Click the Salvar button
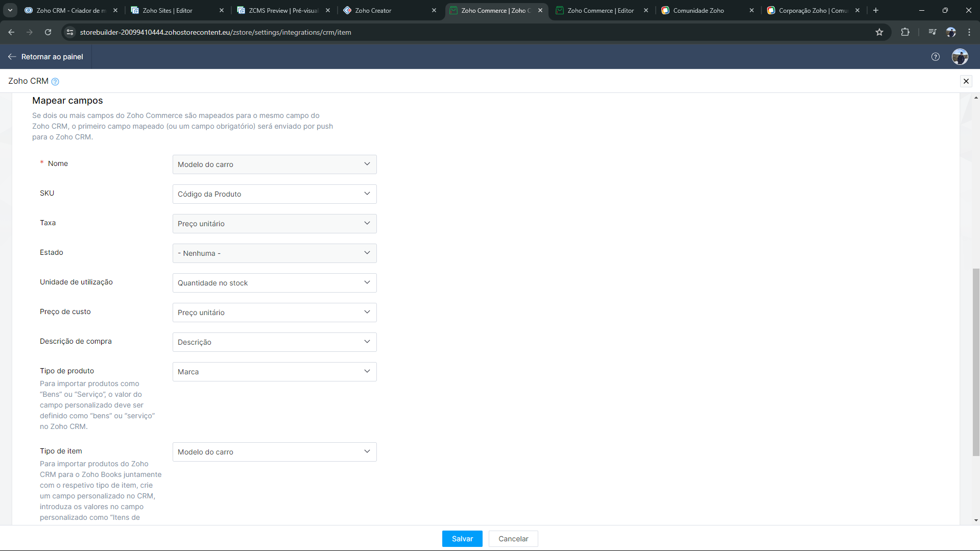Screen dimensions: 980x551 [462, 539]
